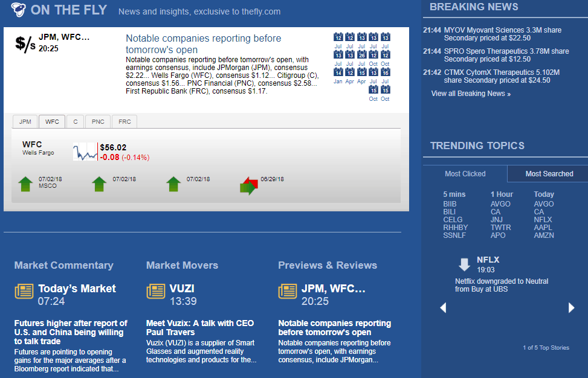
Task: Click the 5 mins column header
Action: click(454, 194)
